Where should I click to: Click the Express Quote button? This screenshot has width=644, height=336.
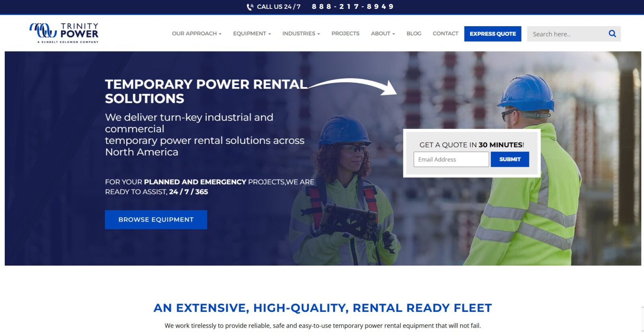click(492, 34)
